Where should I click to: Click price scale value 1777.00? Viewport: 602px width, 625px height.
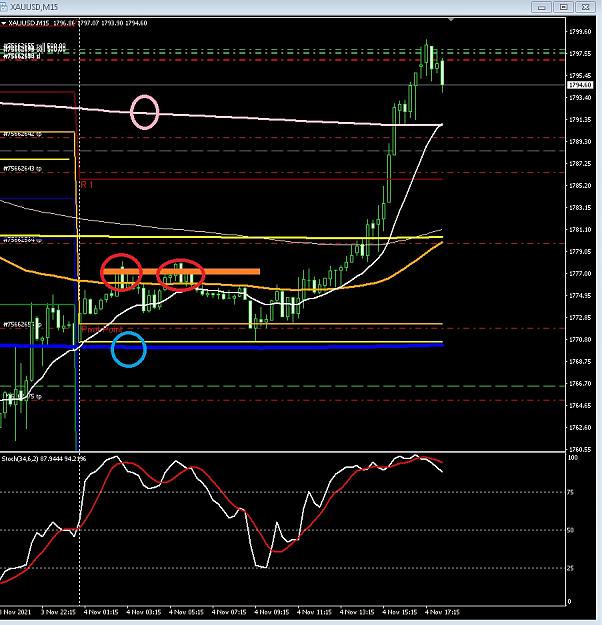(580, 273)
